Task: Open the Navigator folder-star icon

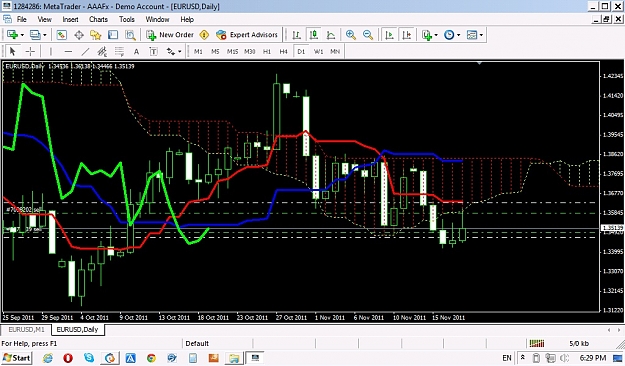Action: (96, 35)
